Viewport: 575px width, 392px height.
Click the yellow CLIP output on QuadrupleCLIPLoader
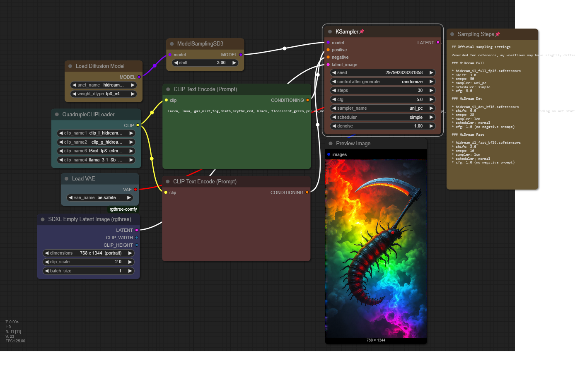click(x=138, y=125)
